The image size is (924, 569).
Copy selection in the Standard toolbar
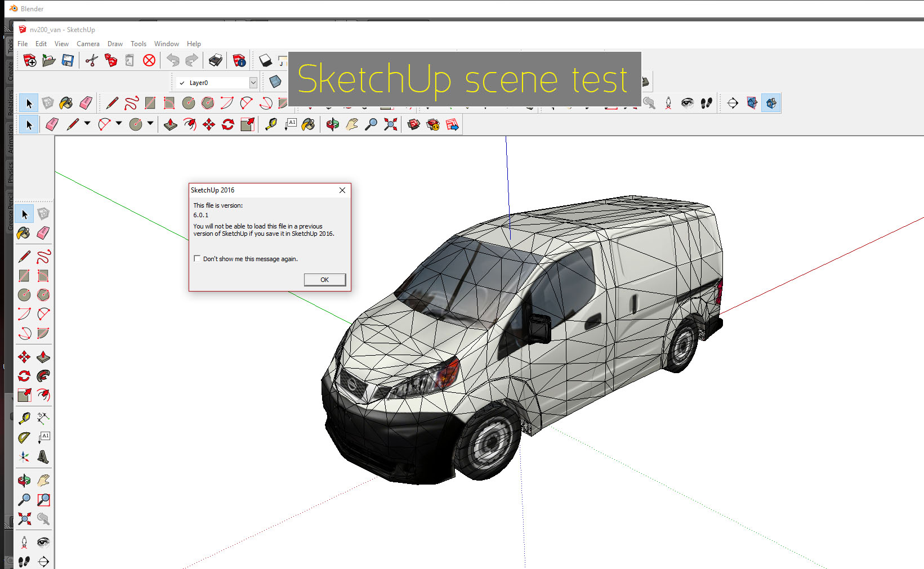111,60
